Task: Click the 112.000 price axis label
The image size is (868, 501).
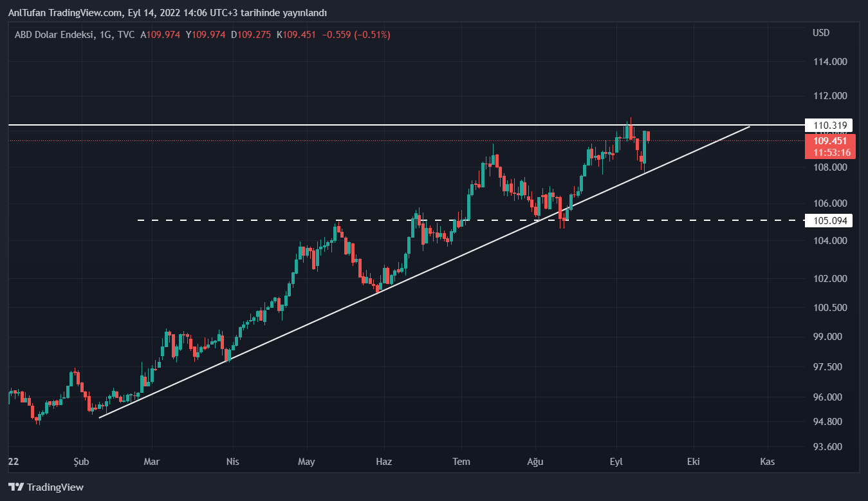Action: [x=830, y=97]
